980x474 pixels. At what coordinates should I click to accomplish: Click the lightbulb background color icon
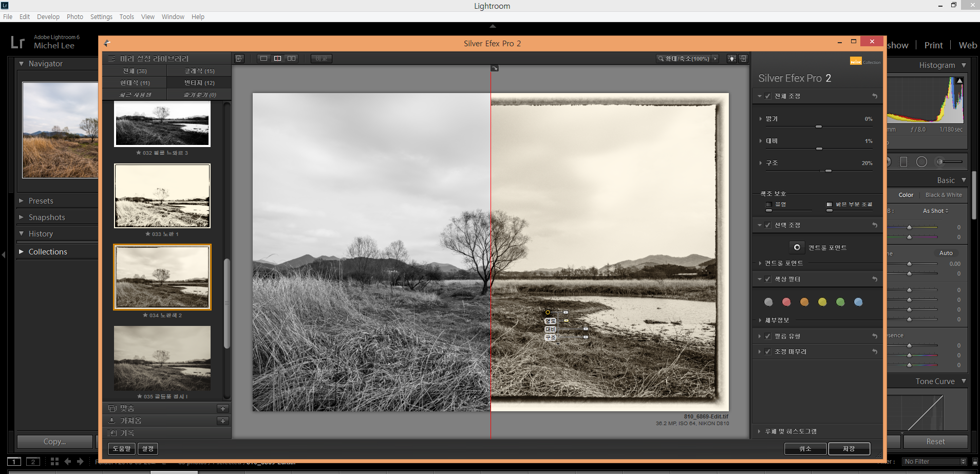(x=731, y=59)
